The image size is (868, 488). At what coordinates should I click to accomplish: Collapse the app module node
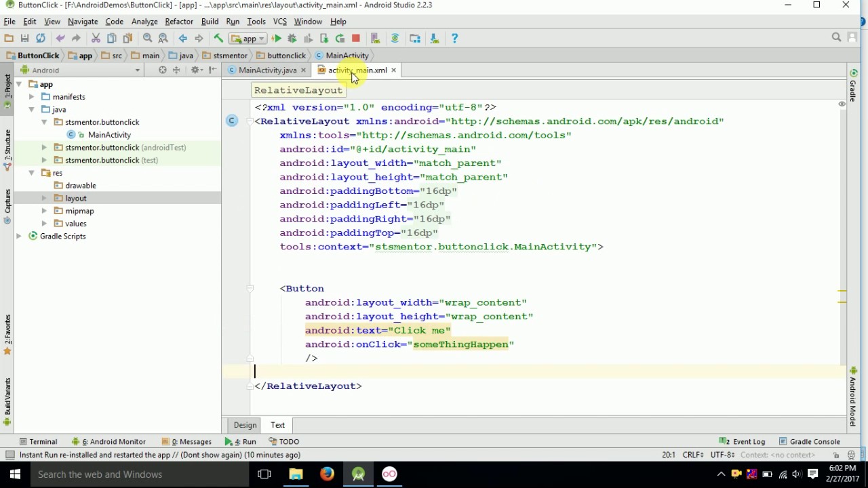pos(19,84)
